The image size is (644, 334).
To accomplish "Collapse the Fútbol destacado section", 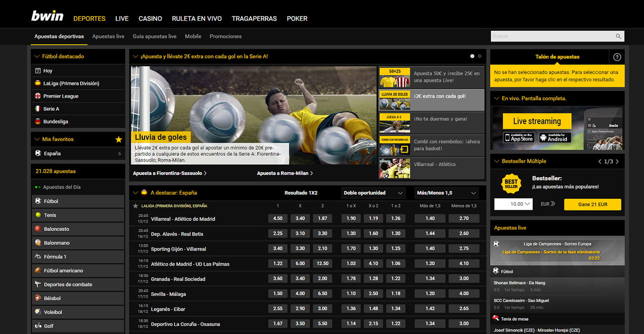I will (36, 56).
